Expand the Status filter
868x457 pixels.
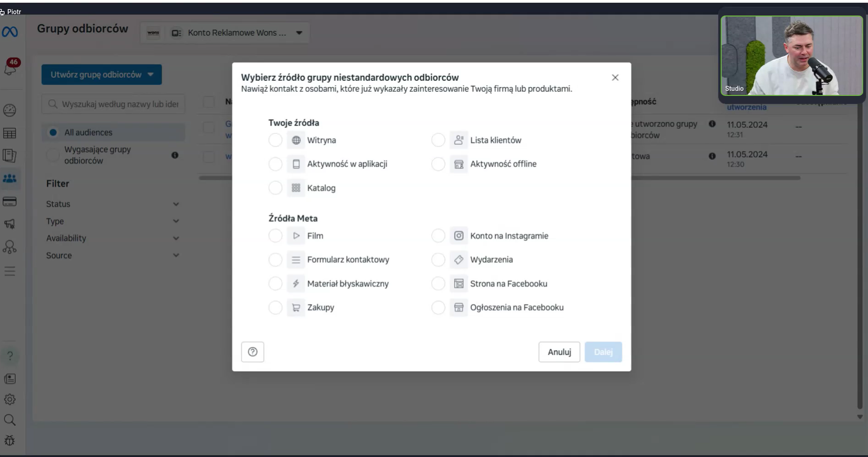[112, 204]
